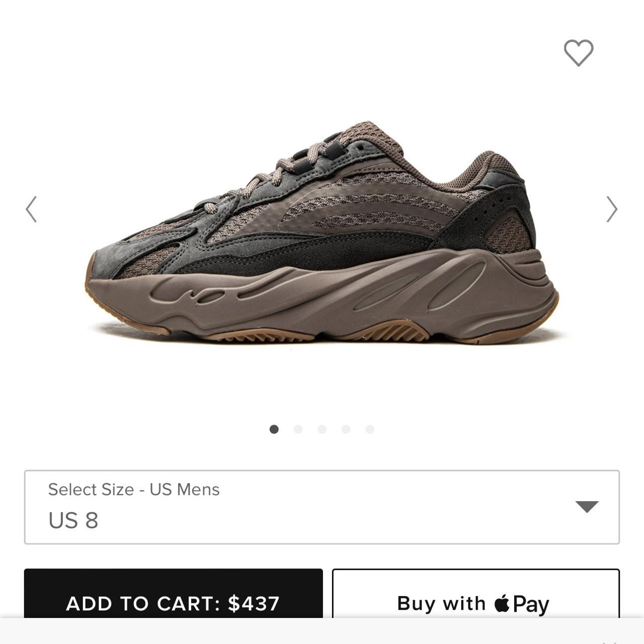View last image via fifth carousel dot

pyautogui.click(x=370, y=429)
